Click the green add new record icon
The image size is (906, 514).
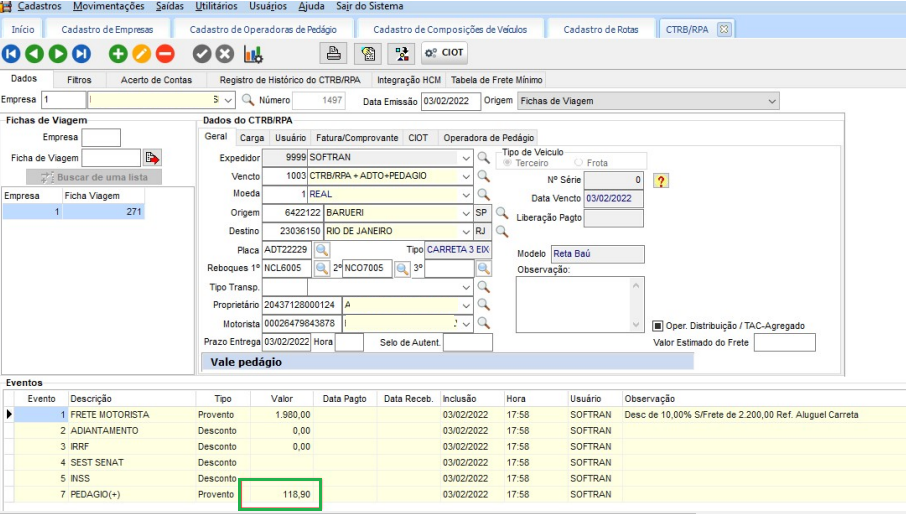(118, 54)
